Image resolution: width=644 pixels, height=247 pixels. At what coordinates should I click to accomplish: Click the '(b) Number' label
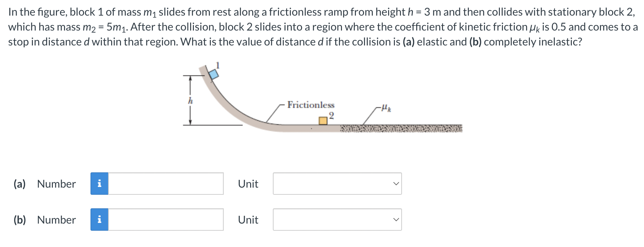[x=45, y=220]
